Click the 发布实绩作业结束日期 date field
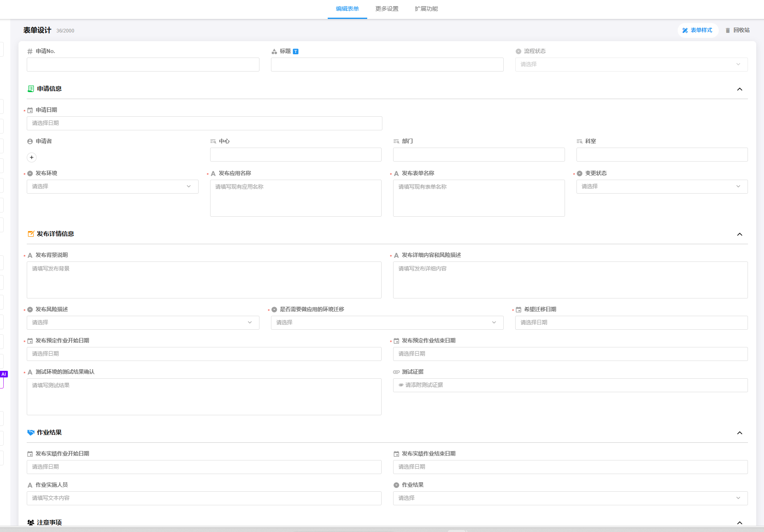 (570, 467)
